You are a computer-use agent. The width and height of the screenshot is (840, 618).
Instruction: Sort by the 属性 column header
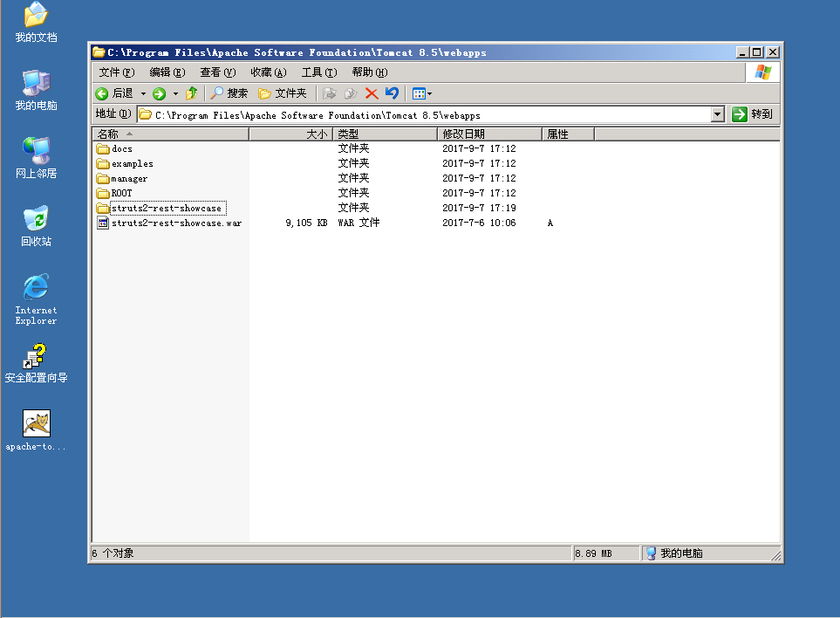pyautogui.click(x=568, y=134)
